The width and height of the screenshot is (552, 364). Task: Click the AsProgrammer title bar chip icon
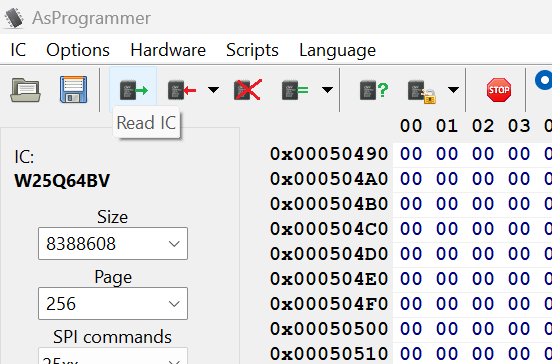14,18
